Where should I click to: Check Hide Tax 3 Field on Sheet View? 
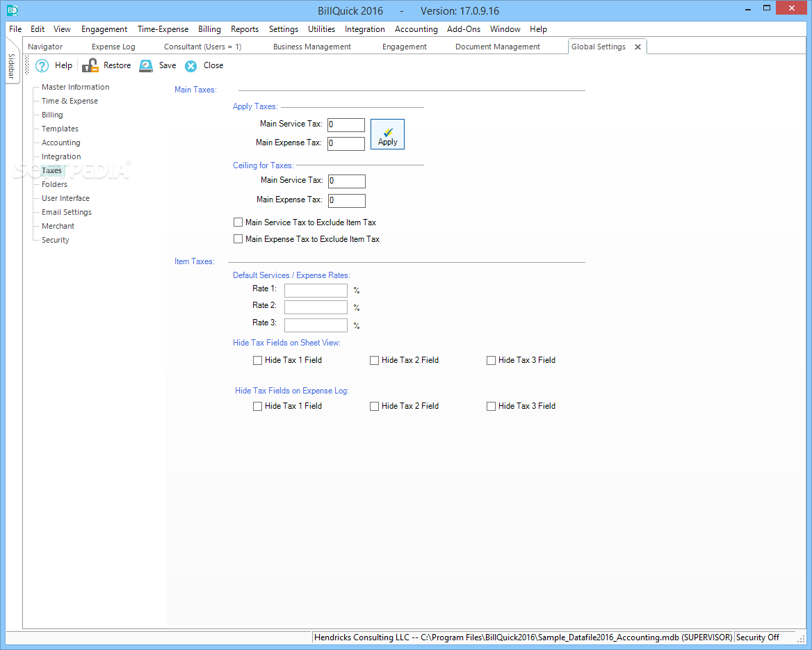click(x=491, y=361)
